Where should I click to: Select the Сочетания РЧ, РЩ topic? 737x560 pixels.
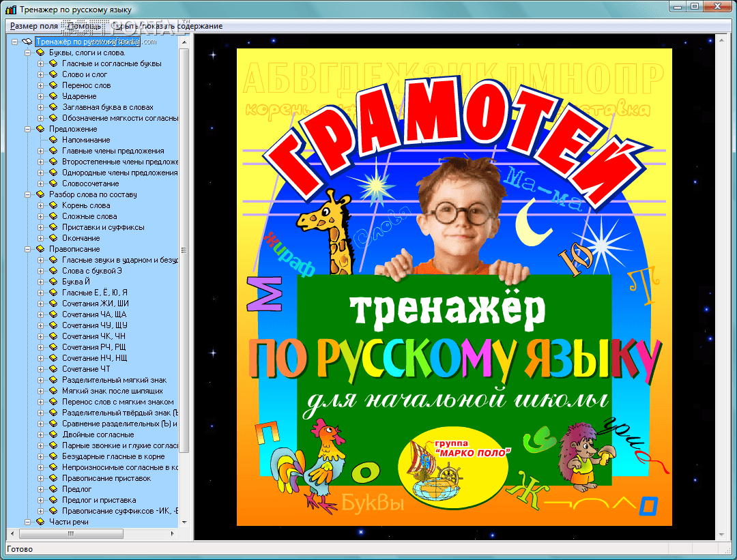point(94,347)
